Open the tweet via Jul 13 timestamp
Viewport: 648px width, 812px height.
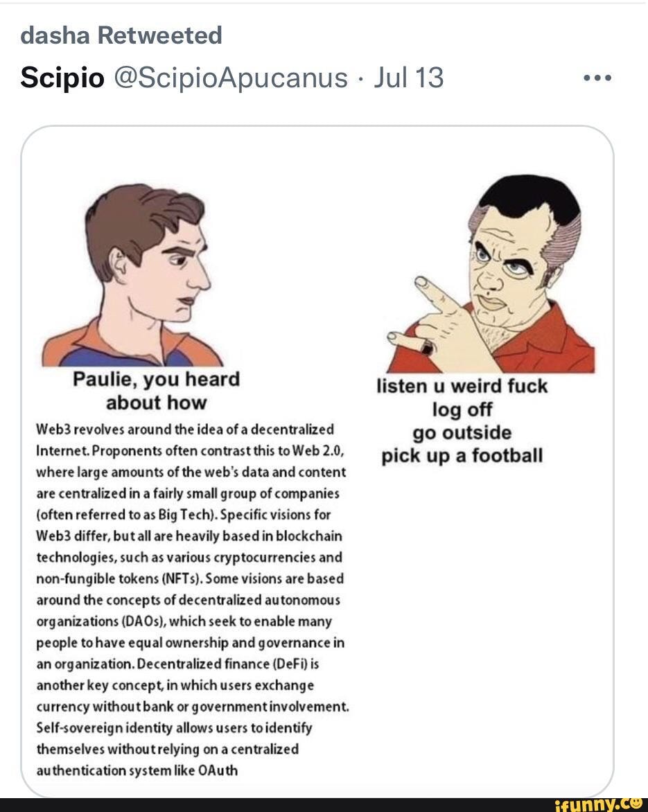click(408, 78)
